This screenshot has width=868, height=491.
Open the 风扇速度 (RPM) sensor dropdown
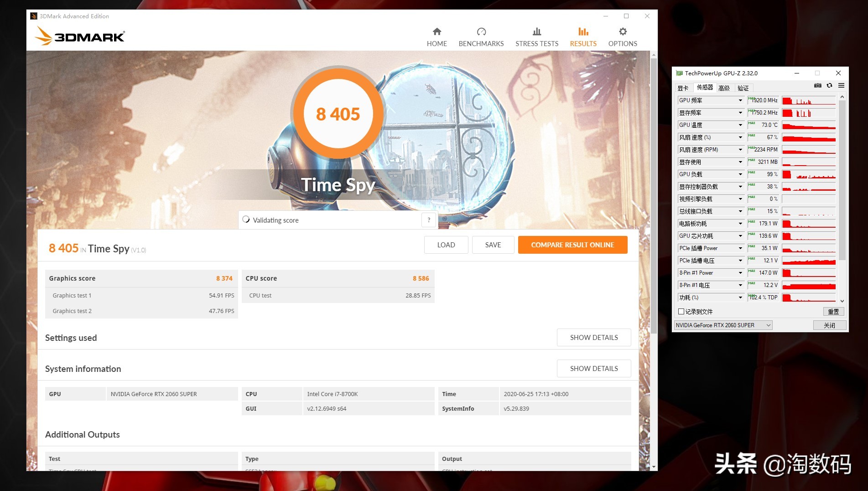[740, 150]
